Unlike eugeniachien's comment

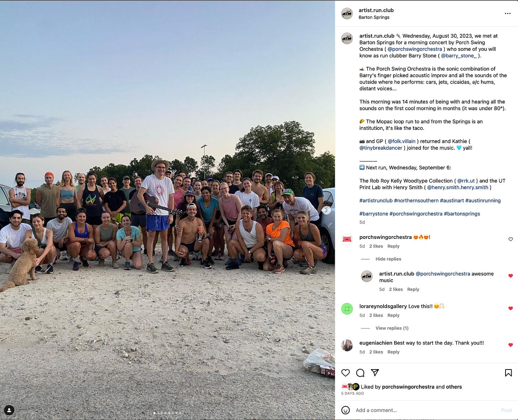click(x=511, y=345)
